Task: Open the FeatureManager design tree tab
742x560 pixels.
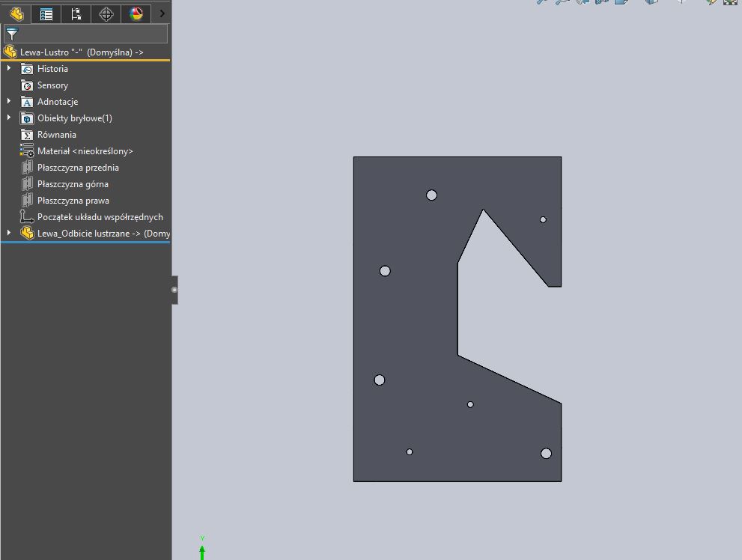Action: coord(16,13)
